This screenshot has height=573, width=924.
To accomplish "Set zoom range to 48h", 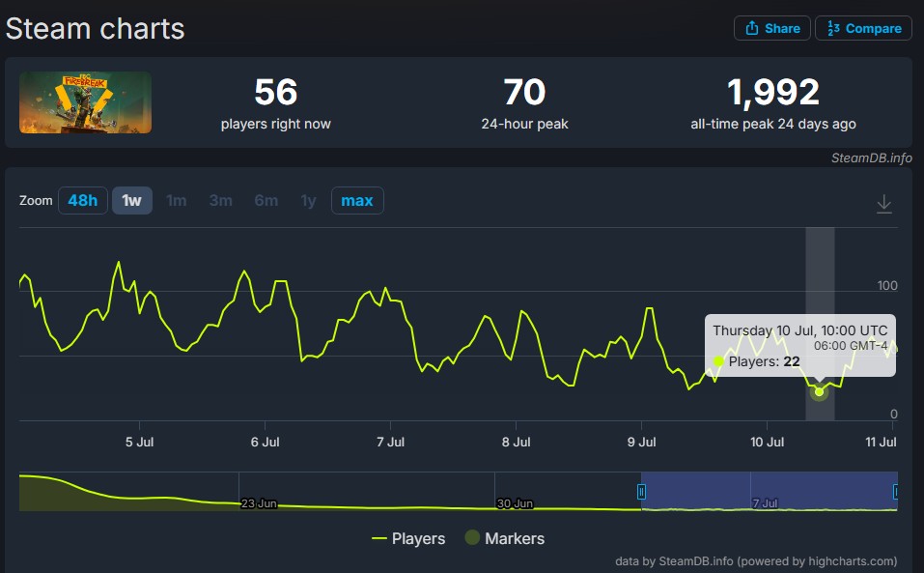I will pos(82,200).
